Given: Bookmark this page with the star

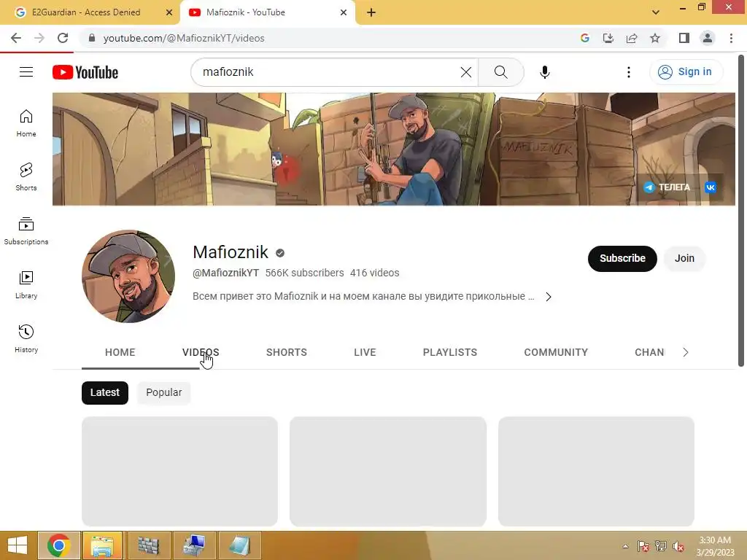Looking at the screenshot, I should point(655,38).
